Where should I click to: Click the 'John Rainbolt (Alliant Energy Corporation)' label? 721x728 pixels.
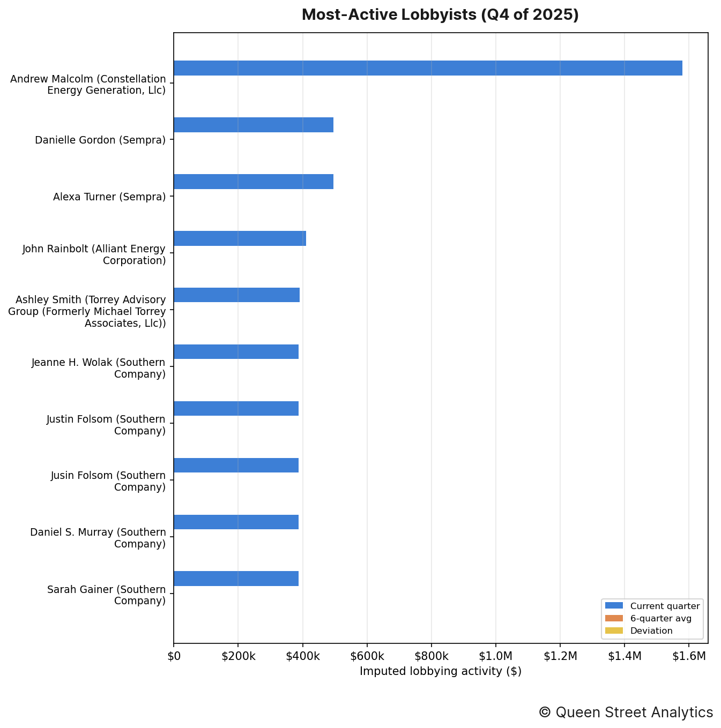coord(94,255)
